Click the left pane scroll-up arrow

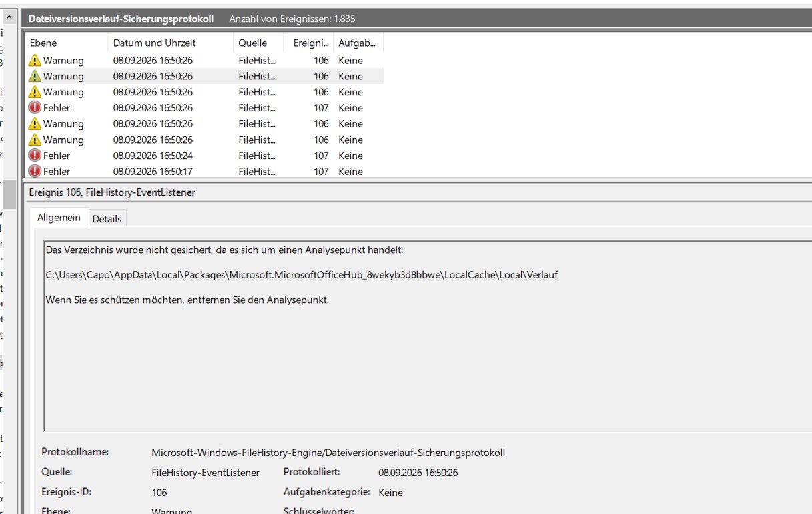9,17
